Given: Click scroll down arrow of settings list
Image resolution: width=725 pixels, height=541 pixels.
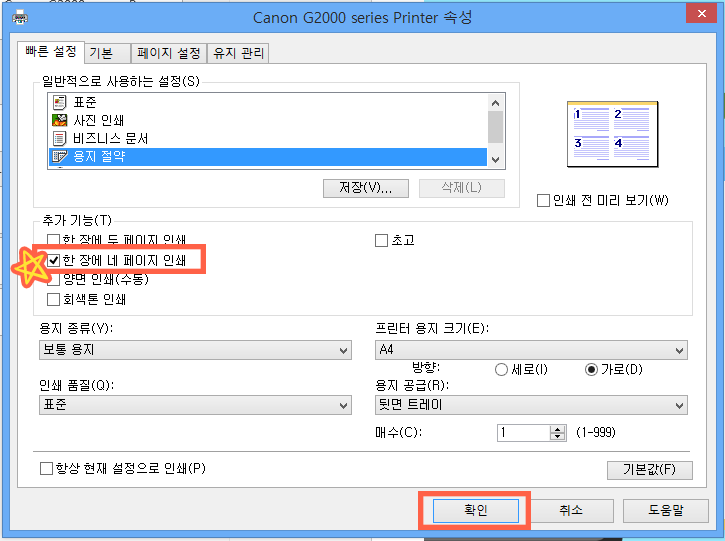Looking at the screenshot, I should (x=496, y=160).
